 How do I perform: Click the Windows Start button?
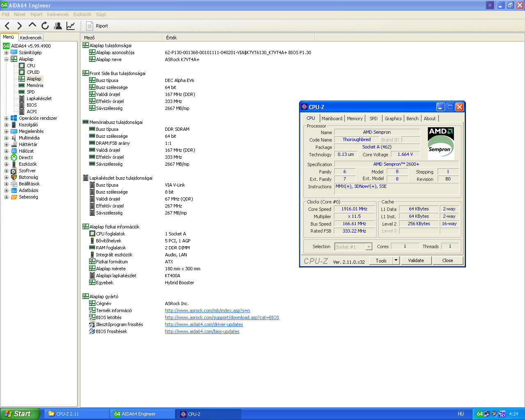20,414
